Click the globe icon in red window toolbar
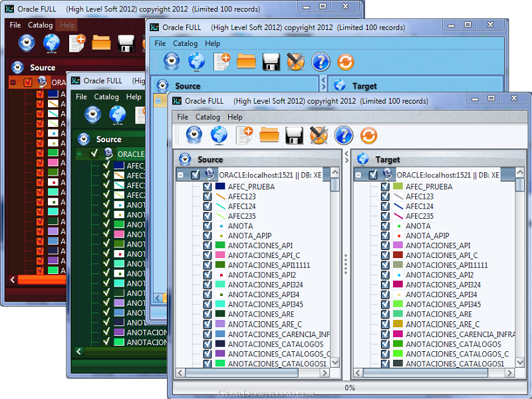 52,43
